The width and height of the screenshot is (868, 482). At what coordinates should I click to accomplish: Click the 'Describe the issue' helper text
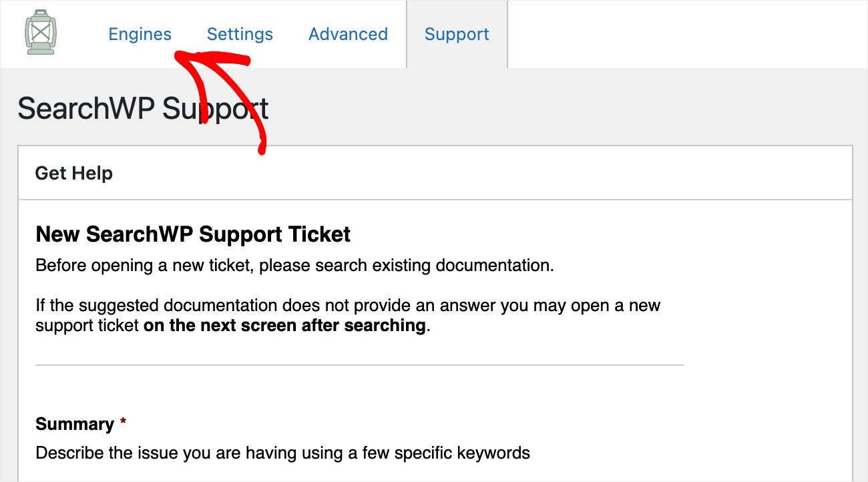pos(282,453)
